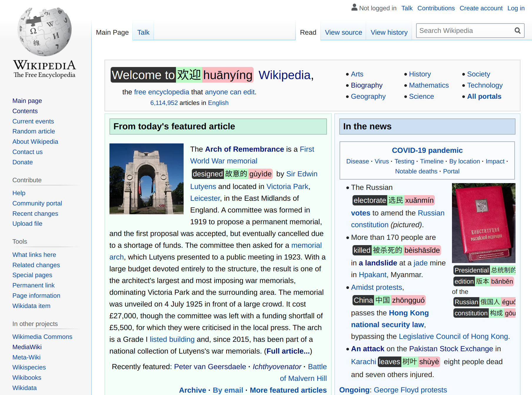
Task: Open the Hong Kong national security law link
Action: click(390, 319)
